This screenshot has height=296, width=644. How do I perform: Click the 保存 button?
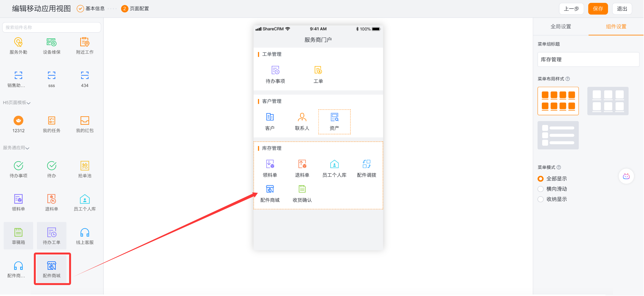pyautogui.click(x=598, y=9)
